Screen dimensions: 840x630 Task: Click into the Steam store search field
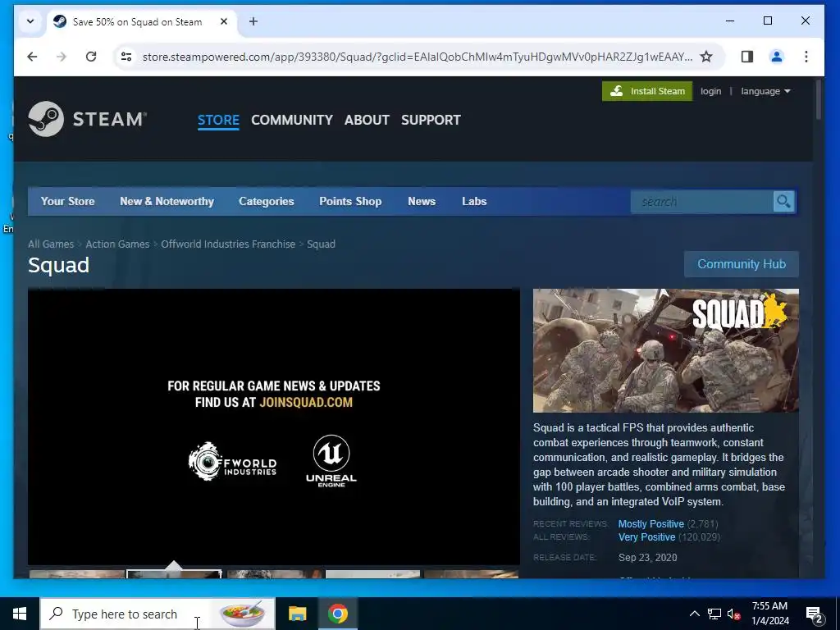(702, 202)
